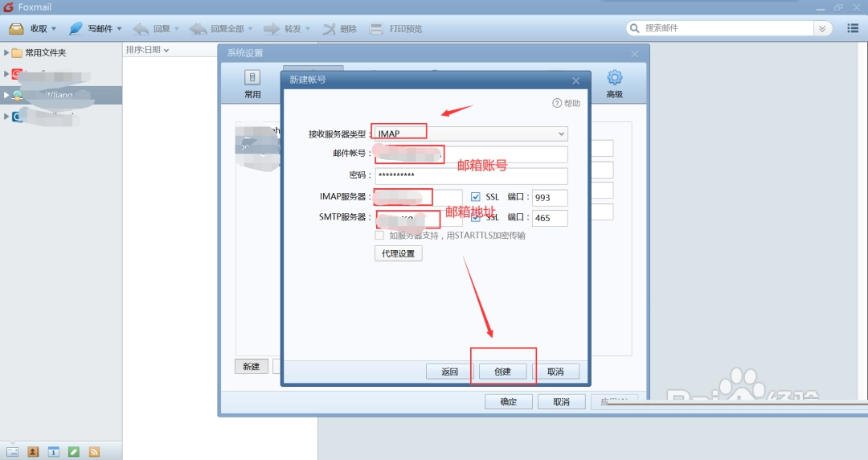Click 取消 in the 新建帐号 dialog
Viewport: 868px width, 460px height.
pos(556,372)
